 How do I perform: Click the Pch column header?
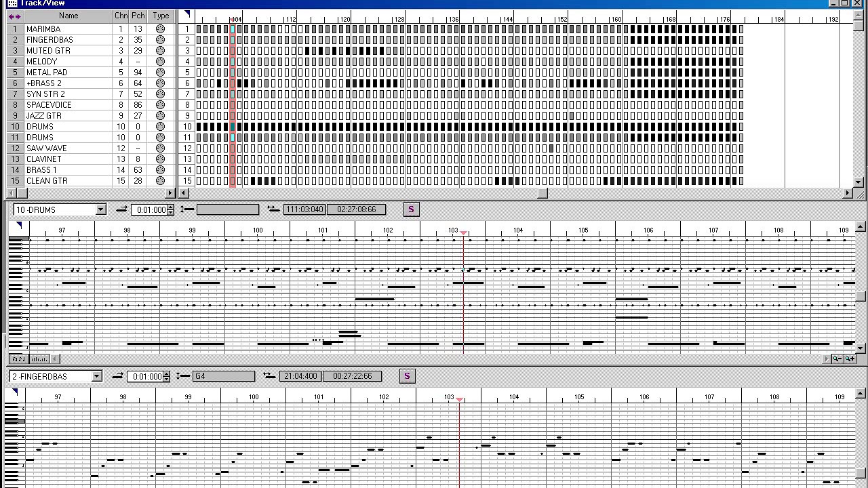click(x=138, y=16)
